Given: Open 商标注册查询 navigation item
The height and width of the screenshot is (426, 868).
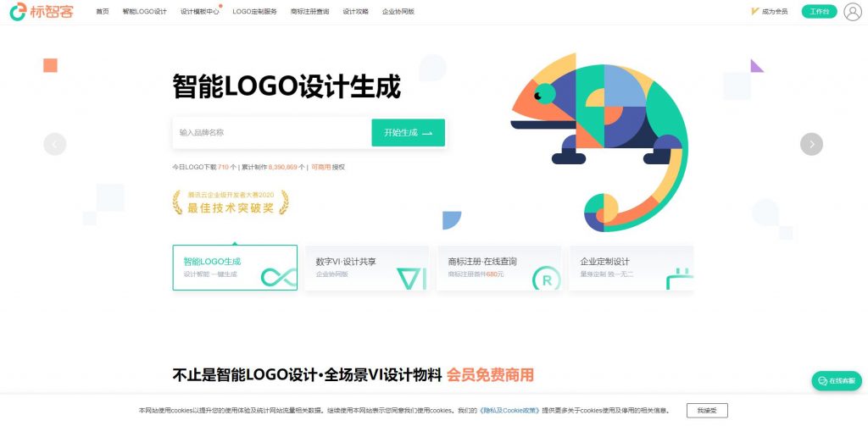Looking at the screenshot, I should coord(309,12).
